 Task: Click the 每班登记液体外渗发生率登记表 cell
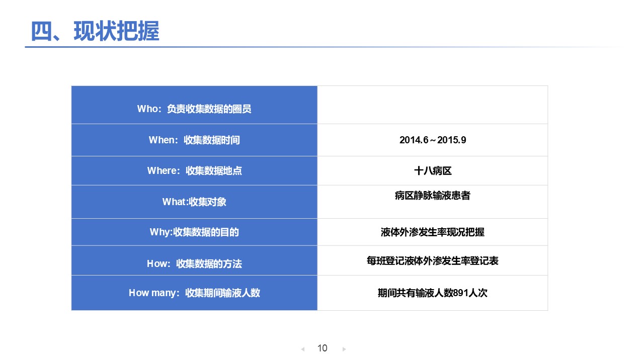coord(433,260)
